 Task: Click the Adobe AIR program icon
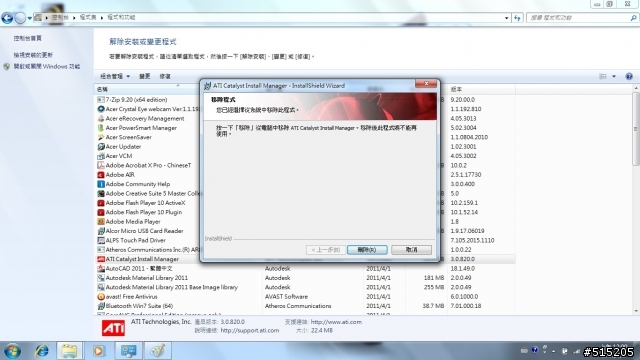coord(101,175)
